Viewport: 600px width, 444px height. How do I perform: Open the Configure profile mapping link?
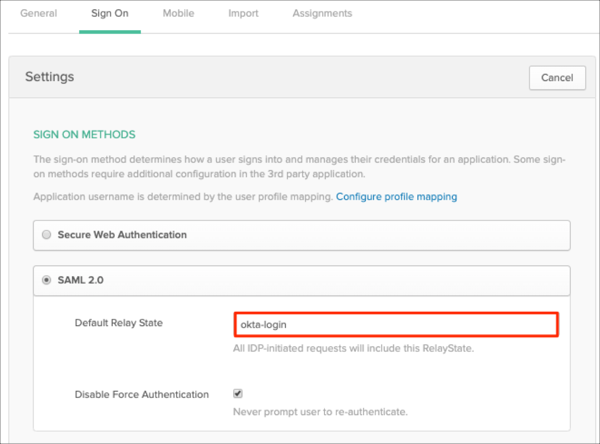pyautogui.click(x=396, y=197)
